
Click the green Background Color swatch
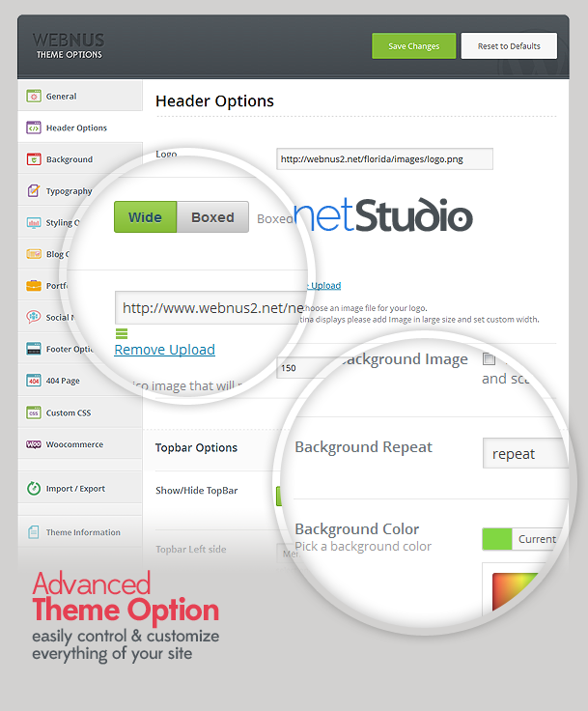tap(497, 539)
